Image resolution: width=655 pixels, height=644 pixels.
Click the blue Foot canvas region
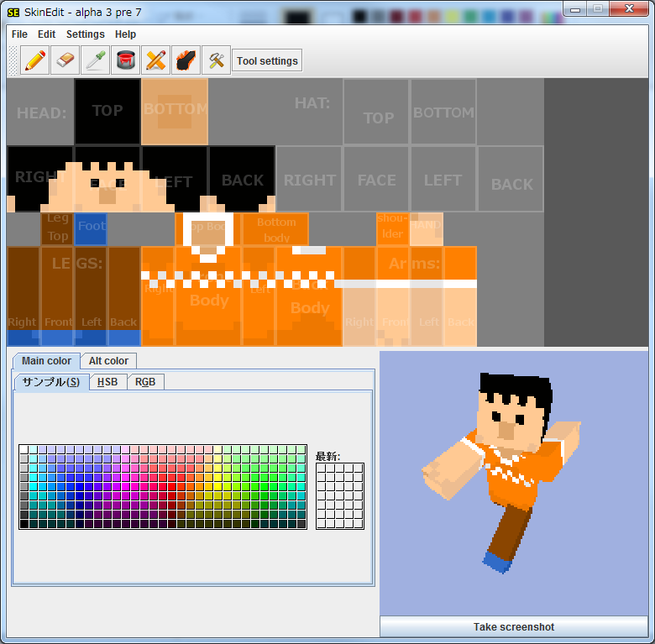tap(91, 229)
